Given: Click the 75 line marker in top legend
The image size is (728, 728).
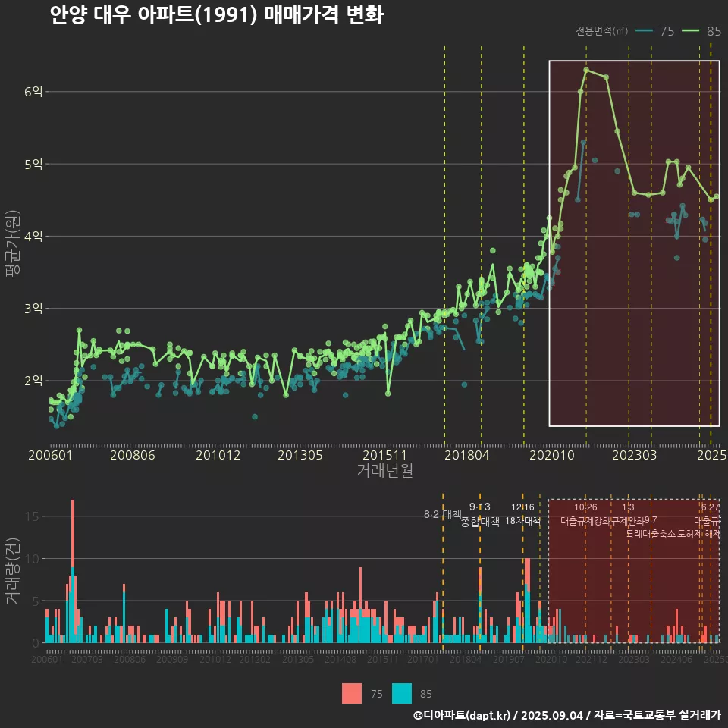Looking at the screenshot, I should click(x=645, y=31).
